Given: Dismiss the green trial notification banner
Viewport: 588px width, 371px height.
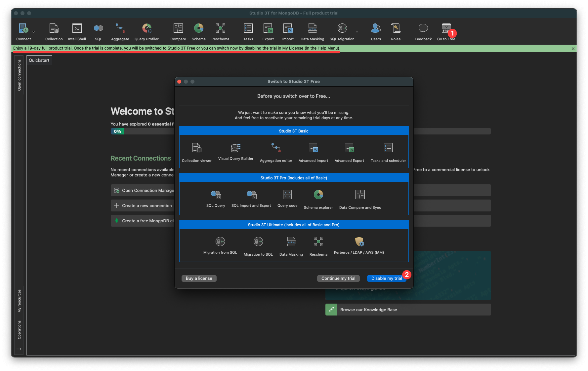Looking at the screenshot, I should pos(573,49).
